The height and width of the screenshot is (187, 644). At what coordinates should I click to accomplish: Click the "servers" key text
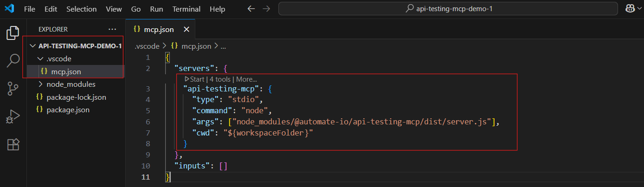coord(195,69)
